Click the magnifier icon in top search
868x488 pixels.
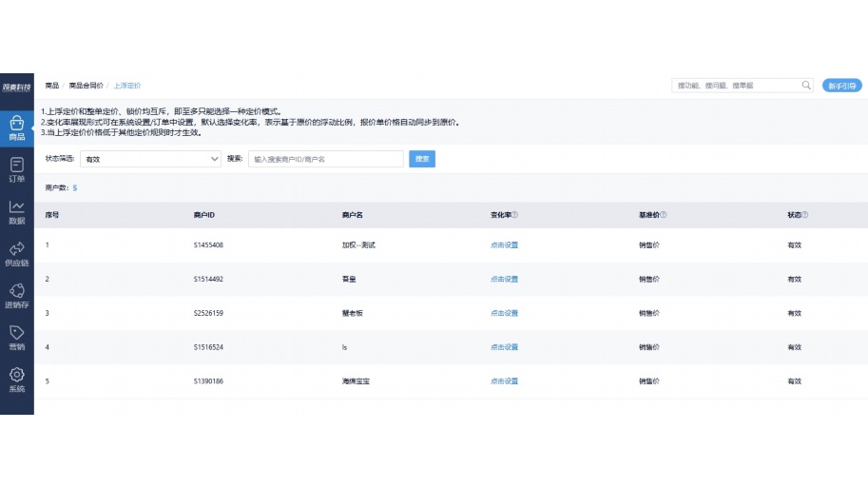pyautogui.click(x=806, y=86)
